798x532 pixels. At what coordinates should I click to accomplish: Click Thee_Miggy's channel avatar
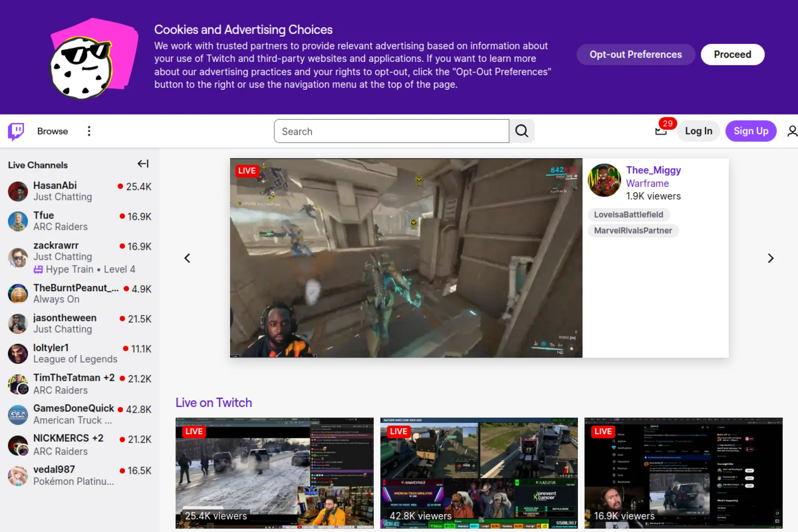pos(604,180)
